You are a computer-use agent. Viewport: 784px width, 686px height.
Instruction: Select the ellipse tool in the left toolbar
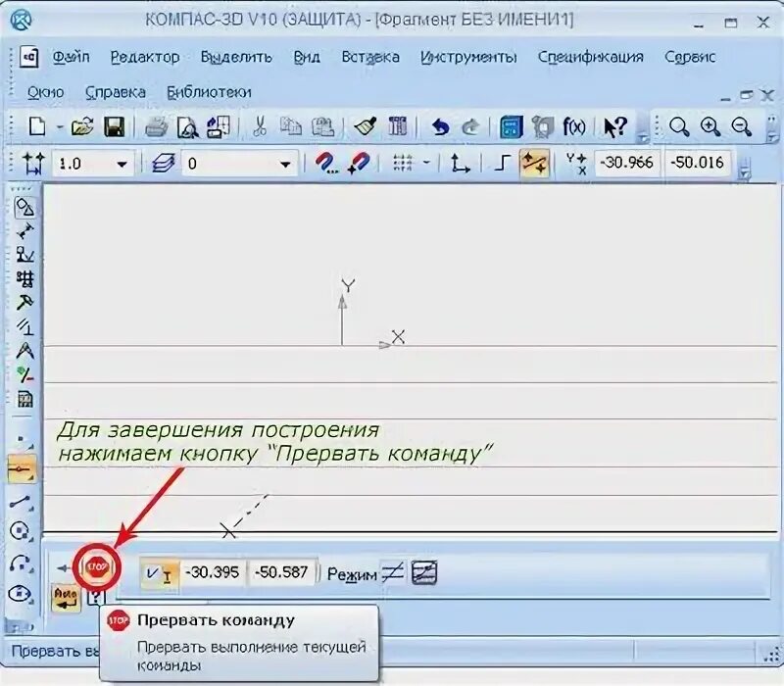pyautogui.click(x=21, y=595)
